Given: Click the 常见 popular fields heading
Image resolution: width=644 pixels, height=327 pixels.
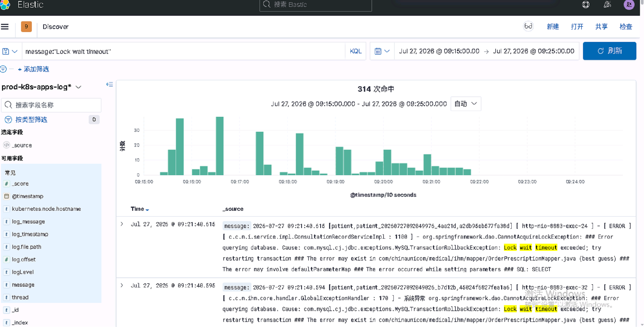Looking at the screenshot, I should (x=10, y=173).
